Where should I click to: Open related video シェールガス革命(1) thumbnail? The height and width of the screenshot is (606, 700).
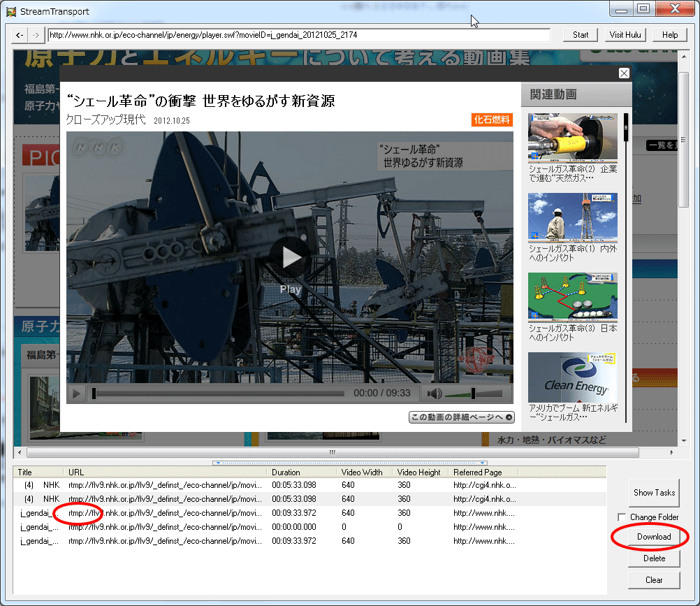[x=573, y=217]
